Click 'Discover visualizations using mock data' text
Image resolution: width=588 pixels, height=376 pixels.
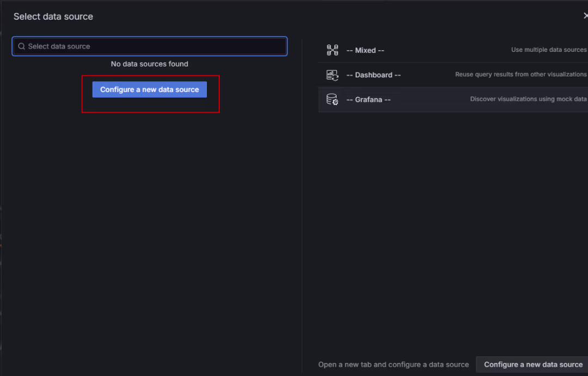click(x=528, y=99)
